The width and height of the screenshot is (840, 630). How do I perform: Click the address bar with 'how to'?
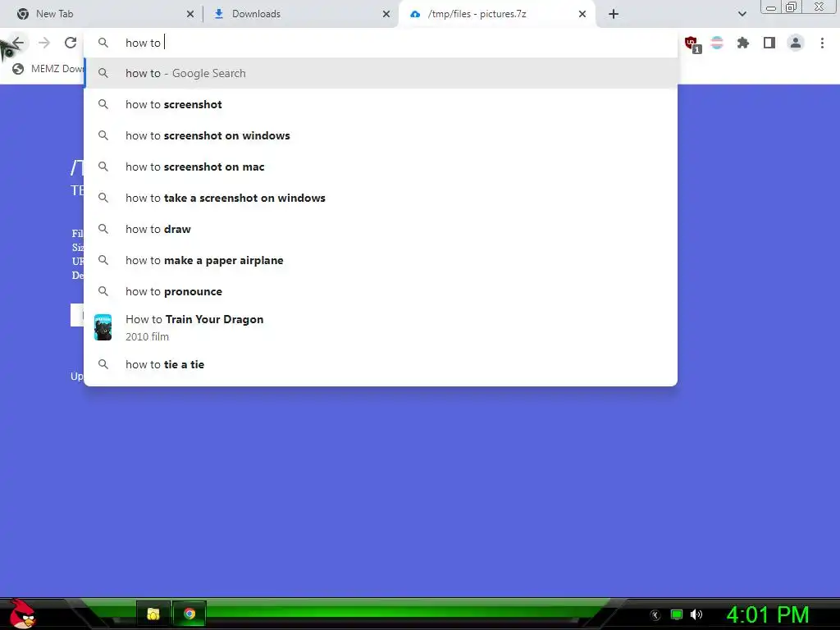[x=381, y=43]
